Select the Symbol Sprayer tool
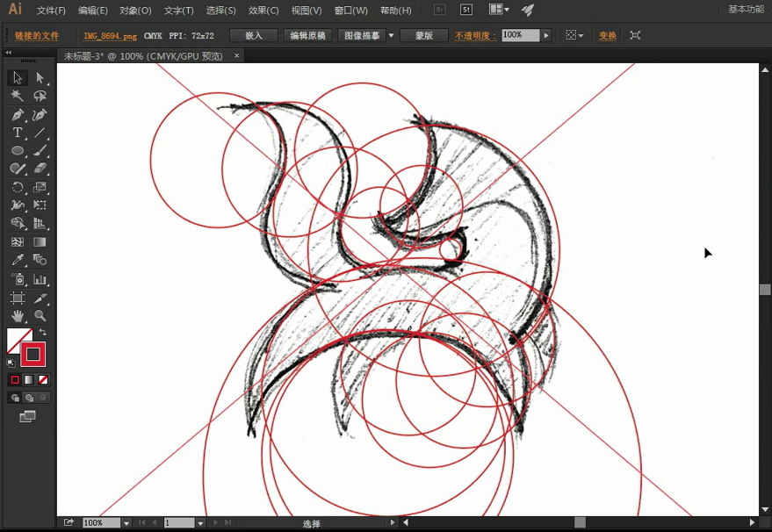The width and height of the screenshot is (772, 532). [x=18, y=279]
